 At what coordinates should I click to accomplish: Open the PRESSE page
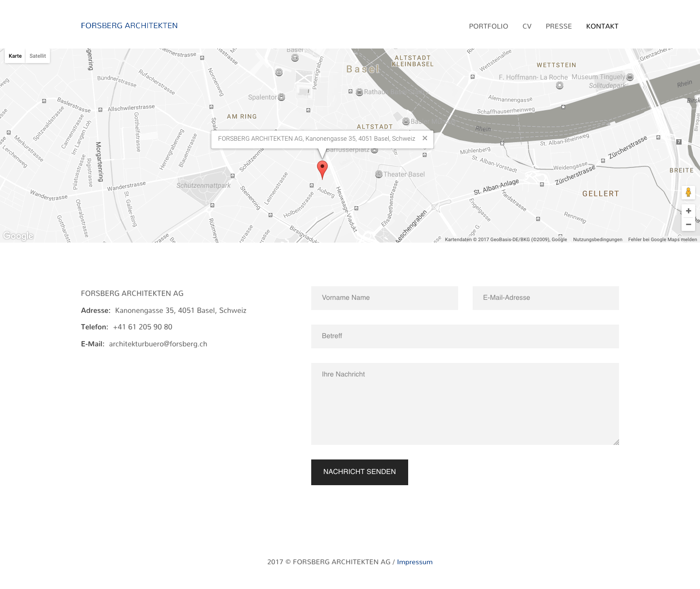coord(558,26)
